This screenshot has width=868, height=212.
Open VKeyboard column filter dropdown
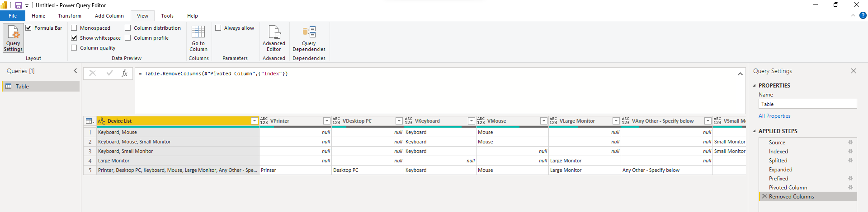click(x=472, y=121)
